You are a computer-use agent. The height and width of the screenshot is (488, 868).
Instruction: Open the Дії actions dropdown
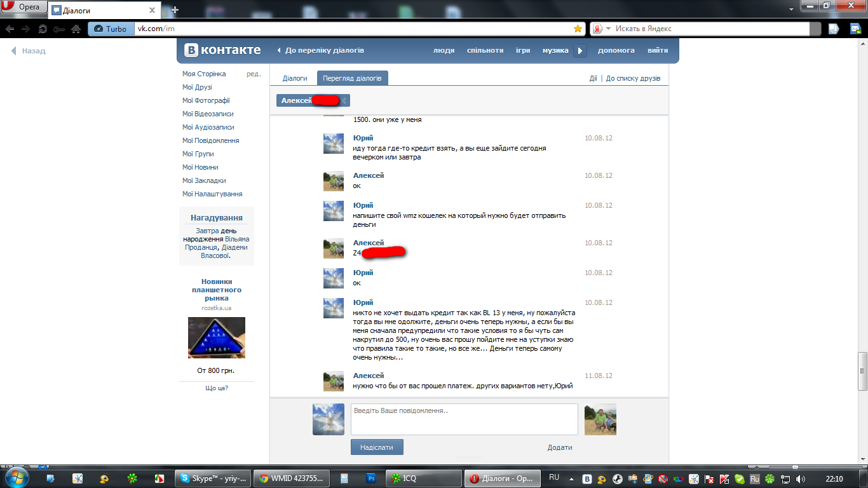click(x=593, y=78)
